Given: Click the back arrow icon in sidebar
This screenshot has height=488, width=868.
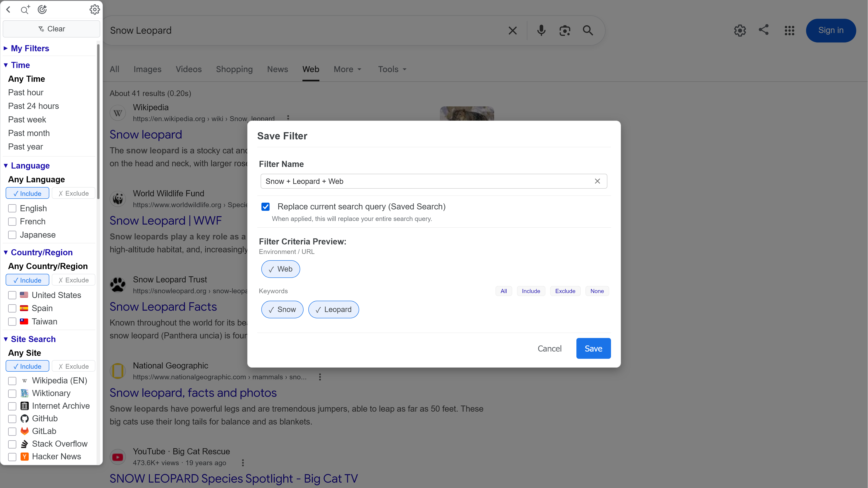Looking at the screenshot, I should pyautogui.click(x=8, y=9).
